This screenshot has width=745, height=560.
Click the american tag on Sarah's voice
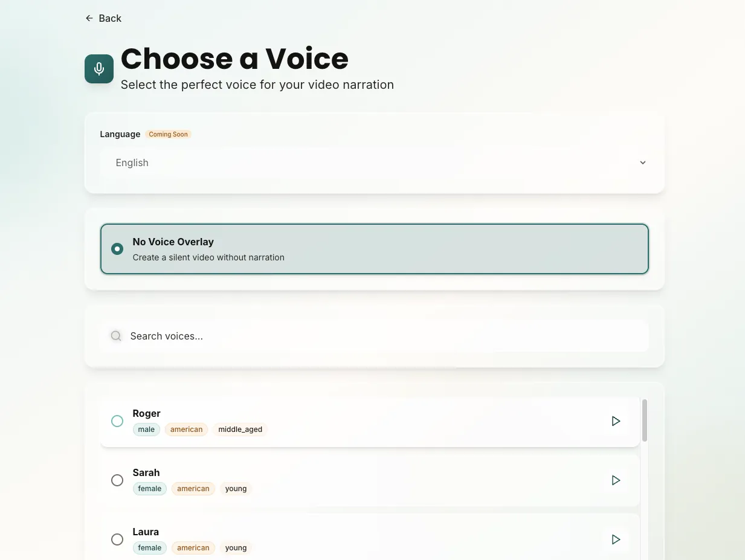point(193,488)
